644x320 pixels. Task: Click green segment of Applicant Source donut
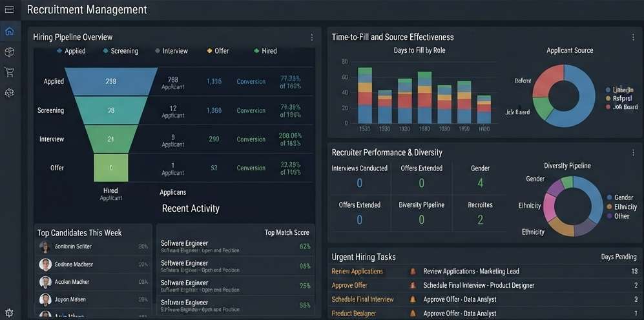click(543, 108)
